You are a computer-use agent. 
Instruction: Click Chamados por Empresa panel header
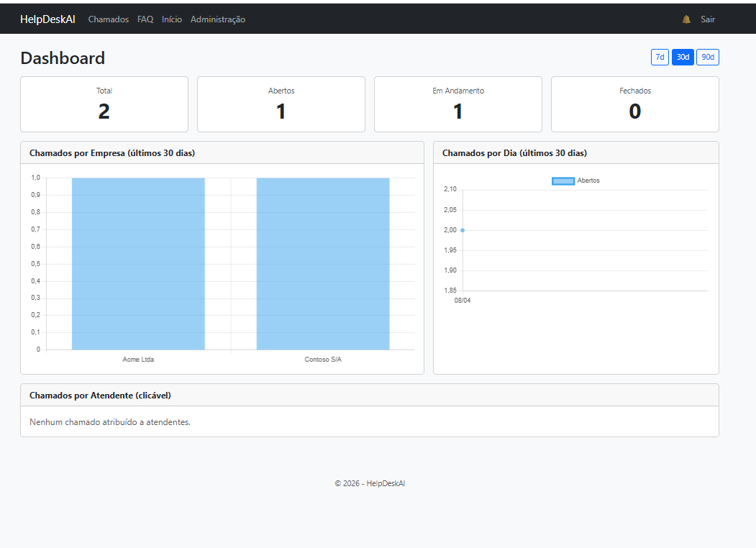(x=222, y=152)
